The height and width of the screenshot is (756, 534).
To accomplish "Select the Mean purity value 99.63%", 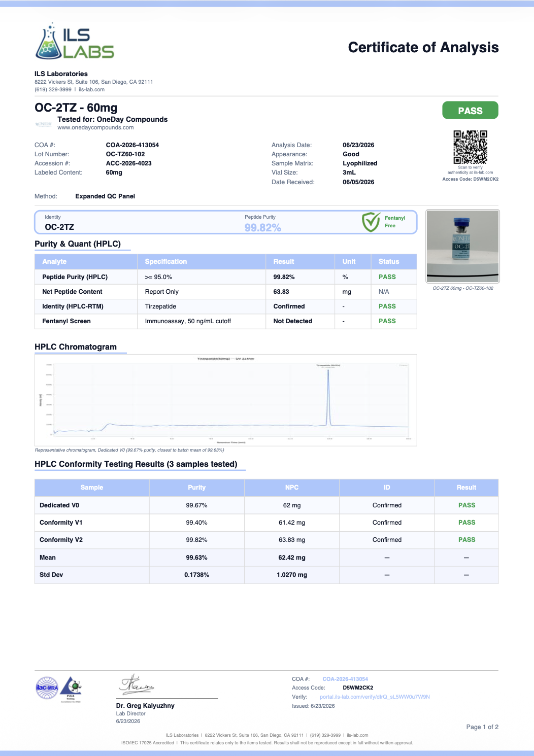I will tap(196, 558).
